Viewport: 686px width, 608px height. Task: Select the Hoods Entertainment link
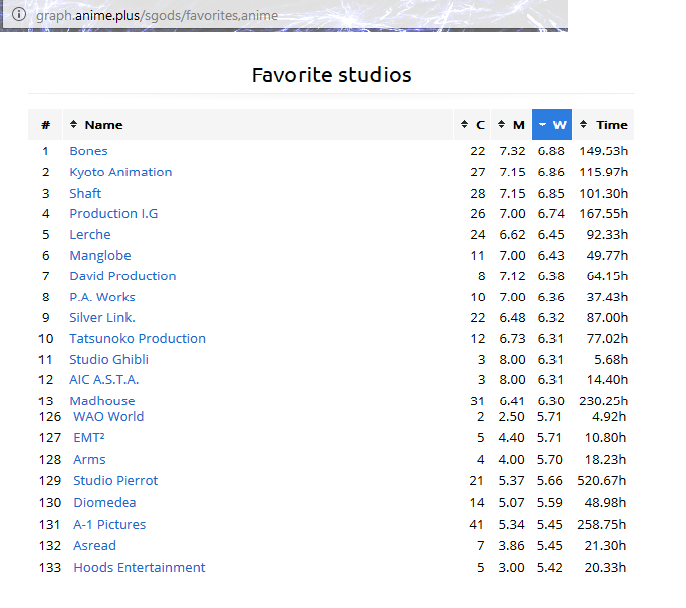click(139, 567)
